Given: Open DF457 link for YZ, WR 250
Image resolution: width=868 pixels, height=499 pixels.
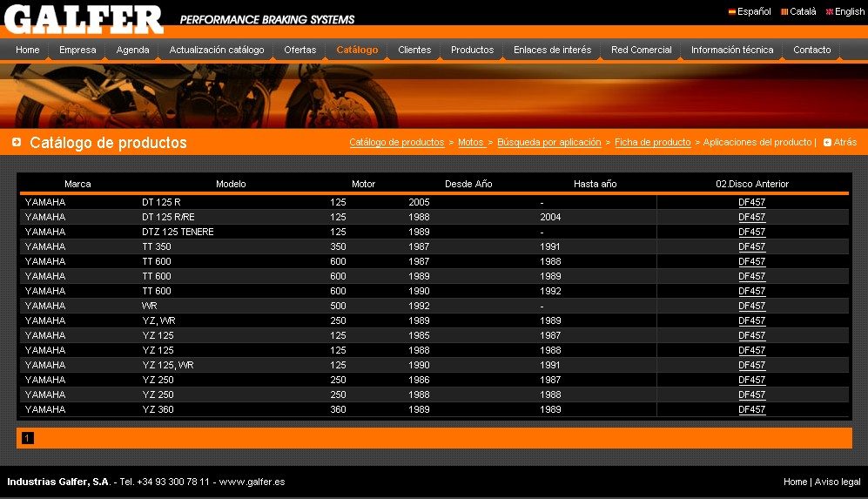Looking at the screenshot, I should point(751,320).
